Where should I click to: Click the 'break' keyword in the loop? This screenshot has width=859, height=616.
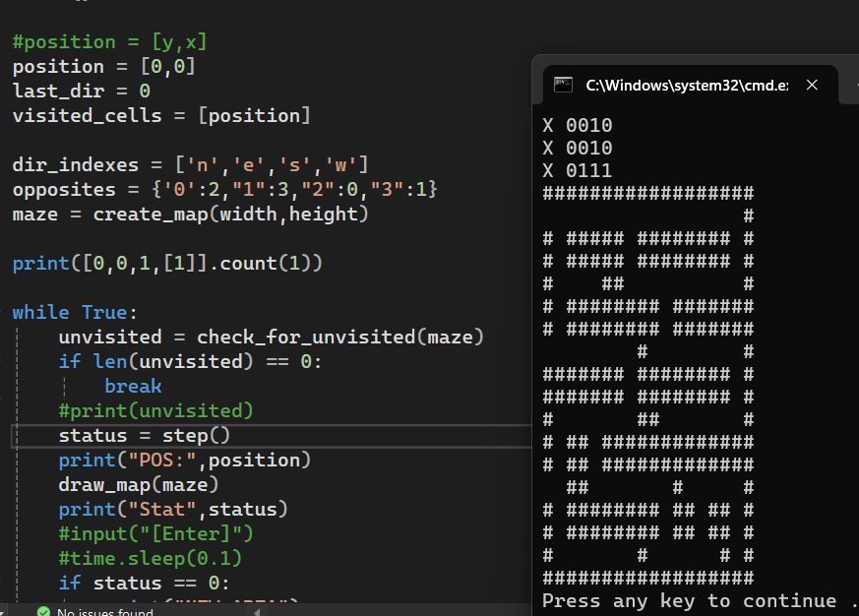pos(133,386)
